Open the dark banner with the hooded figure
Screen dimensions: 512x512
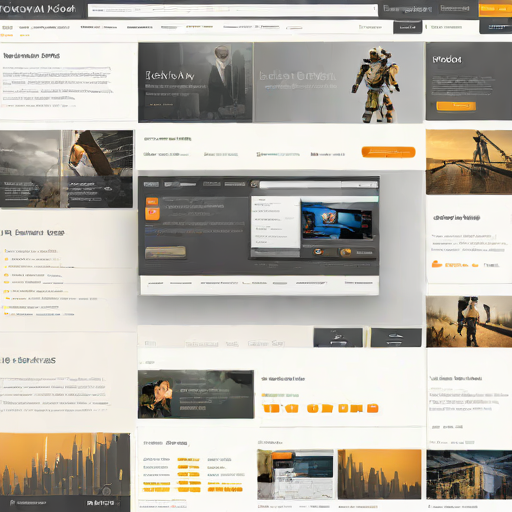pyautogui.click(x=195, y=82)
